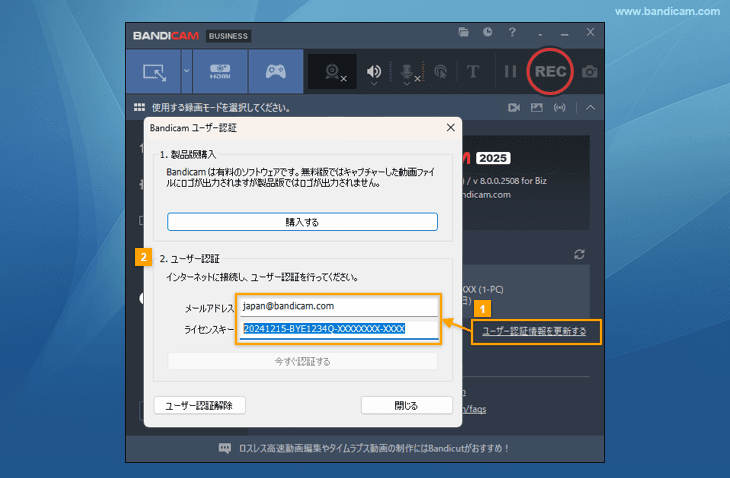Open the videos tab camcorder icon

point(514,108)
